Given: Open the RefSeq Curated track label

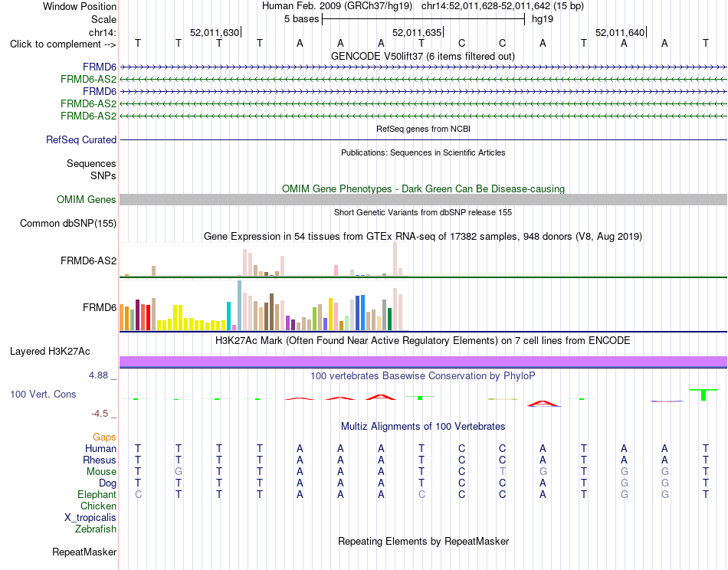Looking at the screenshot, I should click(x=81, y=139).
